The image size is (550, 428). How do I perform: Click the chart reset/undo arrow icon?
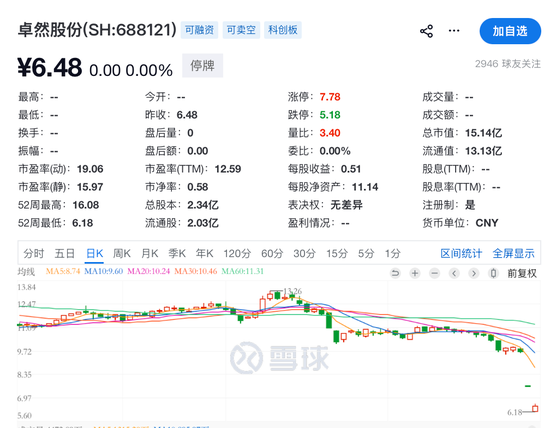point(395,273)
